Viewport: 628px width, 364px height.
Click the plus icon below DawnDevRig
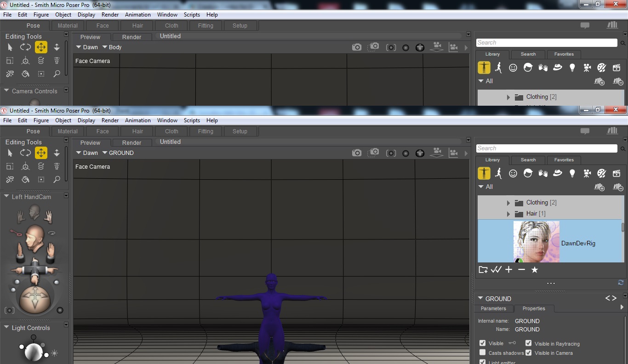click(508, 270)
